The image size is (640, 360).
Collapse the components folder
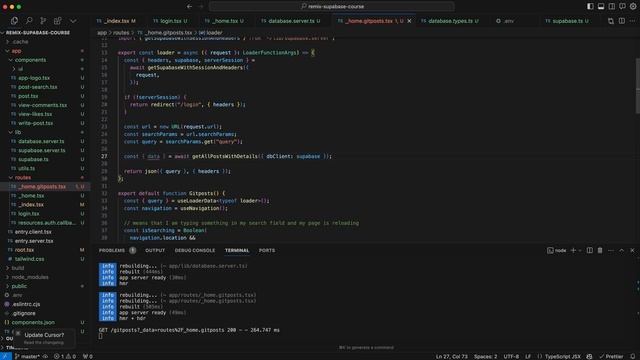[x=30, y=60]
